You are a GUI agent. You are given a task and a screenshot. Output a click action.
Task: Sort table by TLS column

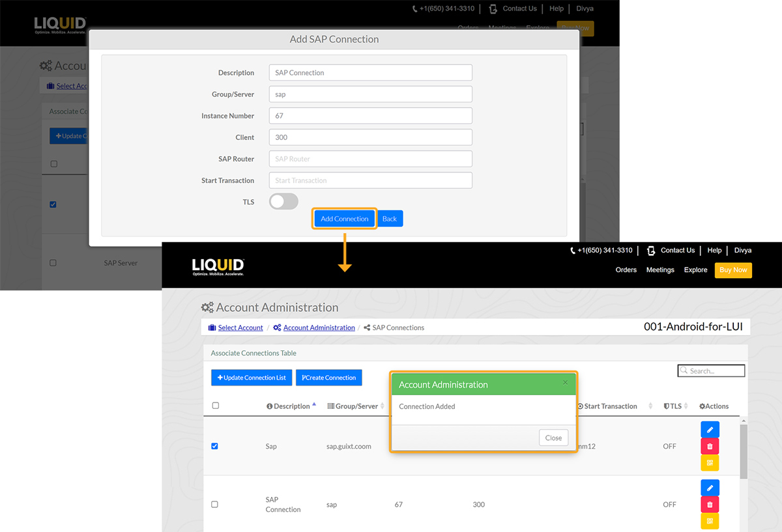click(x=676, y=406)
